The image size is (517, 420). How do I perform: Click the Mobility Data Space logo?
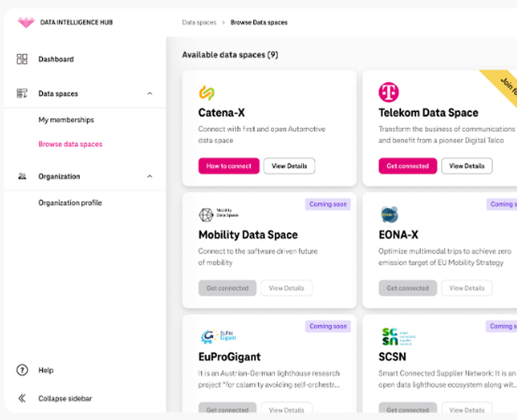[218, 214]
